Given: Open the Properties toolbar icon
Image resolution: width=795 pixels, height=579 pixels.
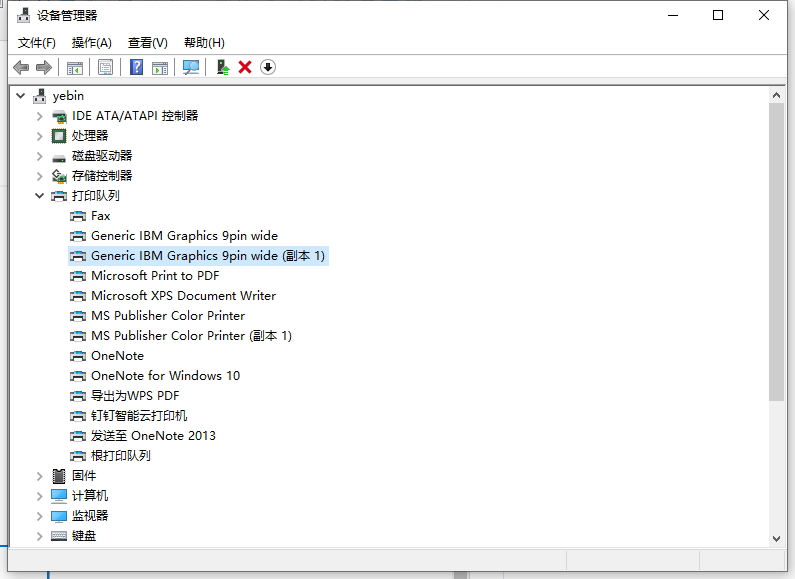Looking at the screenshot, I should click(x=105, y=67).
